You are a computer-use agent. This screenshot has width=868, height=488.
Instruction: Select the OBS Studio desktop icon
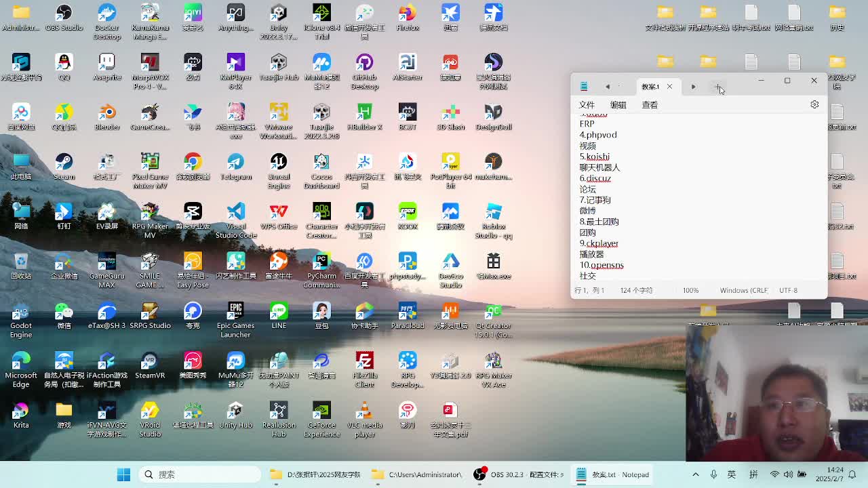point(64,18)
